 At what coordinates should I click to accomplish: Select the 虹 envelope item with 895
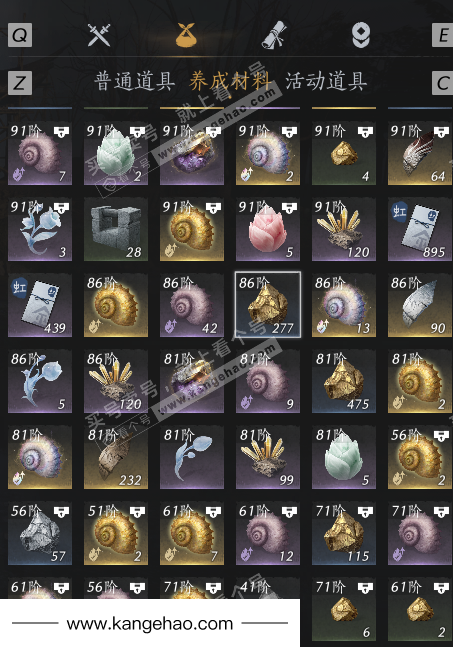pos(420,229)
